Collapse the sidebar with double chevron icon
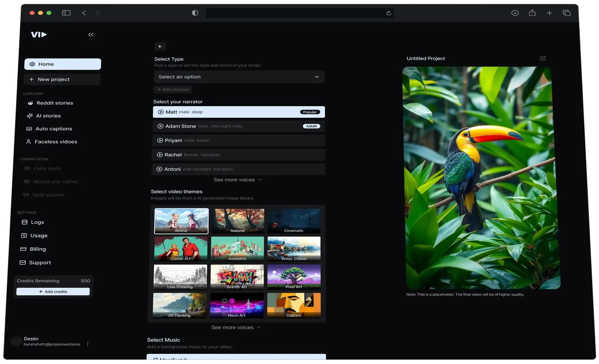This screenshot has height=364, width=599. (91, 35)
